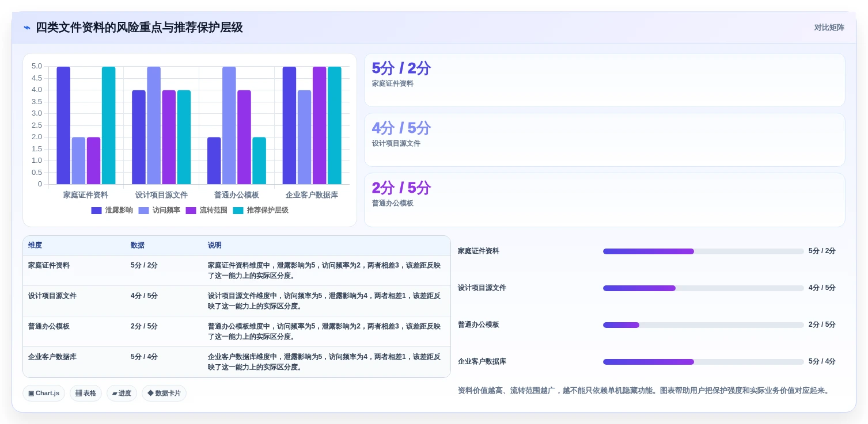This screenshot has height=424, width=868.
Task: Click the 设计项目源文件 row description text
Action: pos(324,301)
